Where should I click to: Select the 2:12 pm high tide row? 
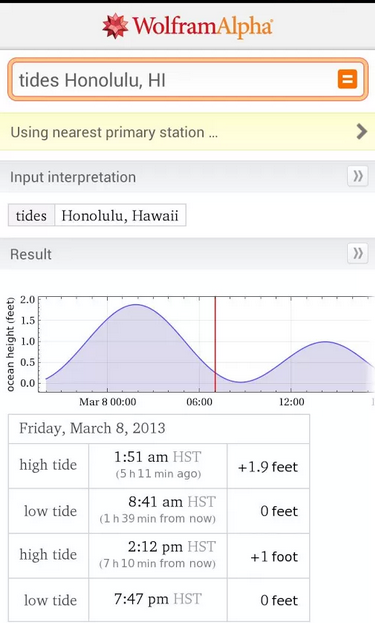pos(159,556)
